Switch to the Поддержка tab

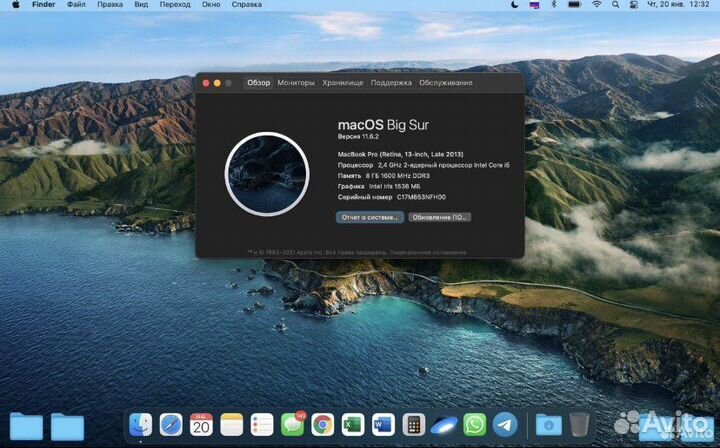pyautogui.click(x=391, y=83)
